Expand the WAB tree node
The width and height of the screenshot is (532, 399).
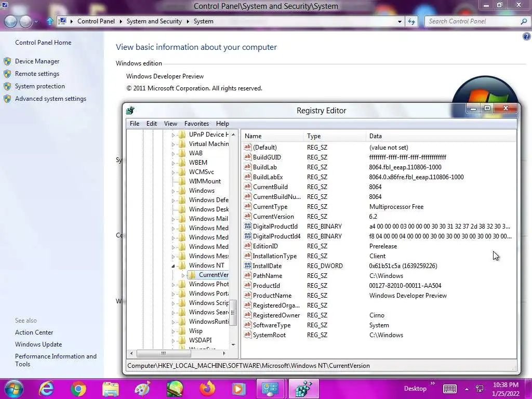click(x=173, y=153)
